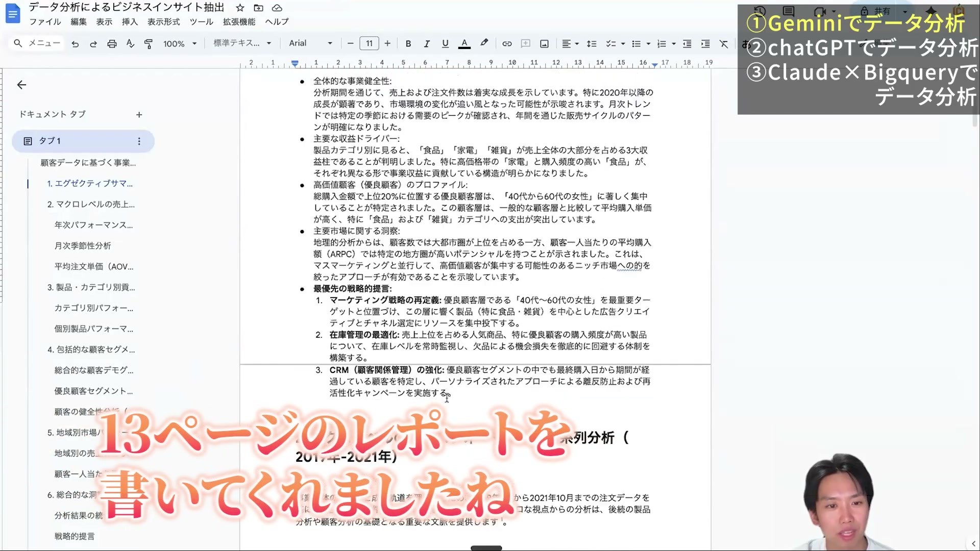Toggle italic formatting

click(427, 44)
